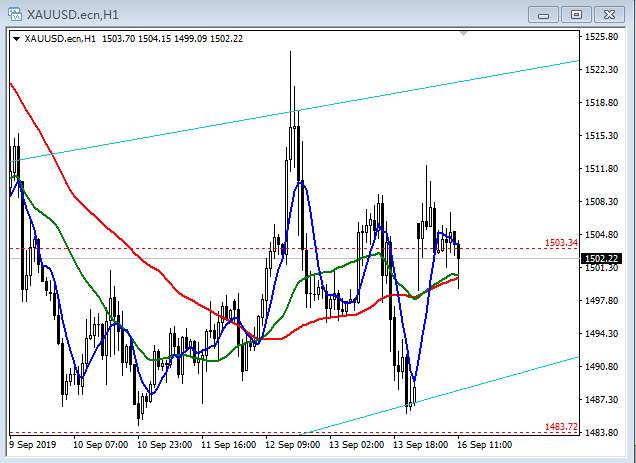Screen dimensions: 636x463
Task: Click price scale value 1511.80
Action: tap(602, 169)
